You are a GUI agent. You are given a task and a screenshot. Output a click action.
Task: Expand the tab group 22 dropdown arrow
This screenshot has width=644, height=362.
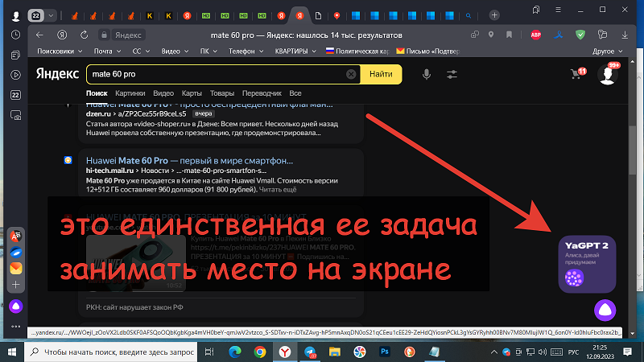[51, 15]
